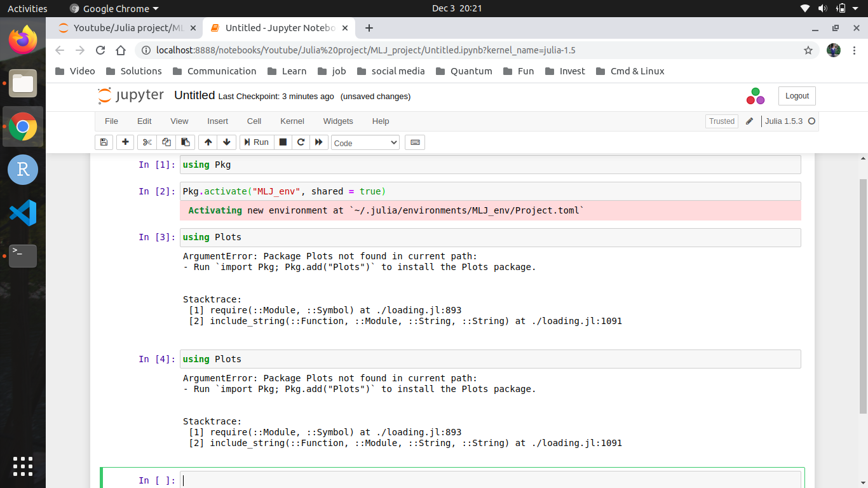Image resolution: width=868 pixels, height=488 pixels.
Task: Open the Chrome profile avatar
Action: pyautogui.click(x=834, y=50)
